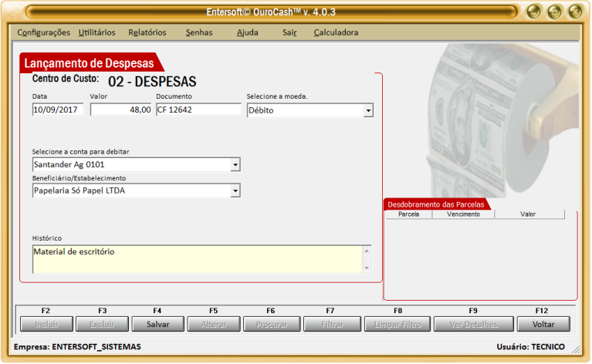
Task: Click the window resize grip icon
Action: (x=576, y=349)
